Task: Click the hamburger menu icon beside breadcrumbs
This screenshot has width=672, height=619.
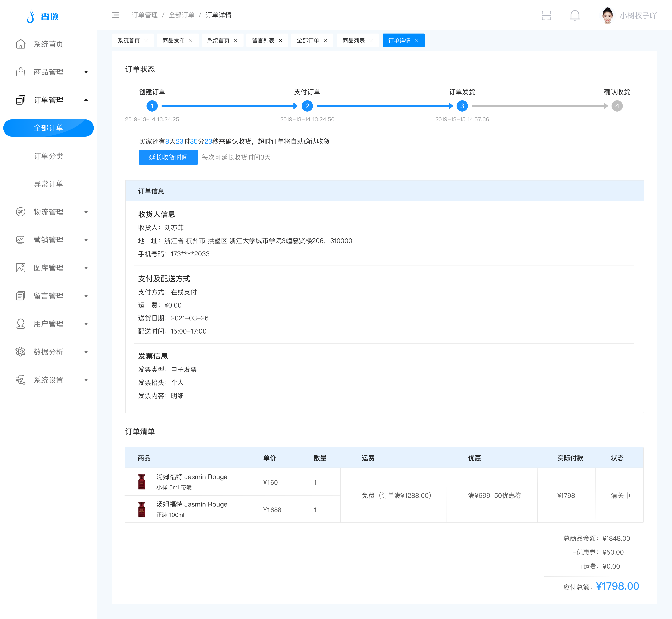Action: point(115,15)
